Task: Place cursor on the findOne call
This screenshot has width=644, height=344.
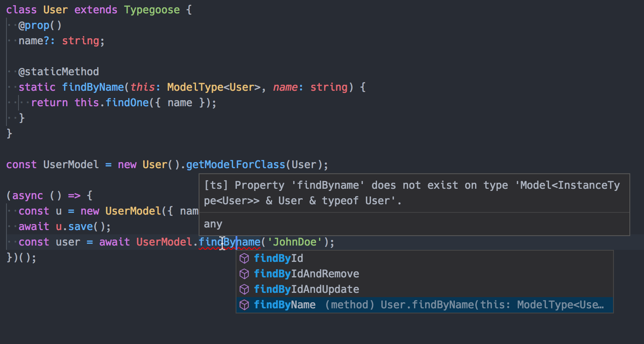Action: [127, 103]
